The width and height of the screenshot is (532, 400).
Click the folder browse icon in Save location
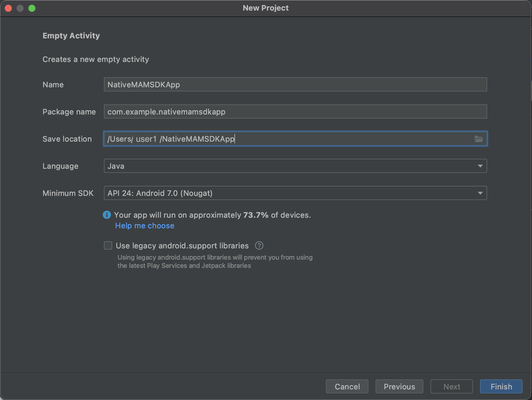479,139
